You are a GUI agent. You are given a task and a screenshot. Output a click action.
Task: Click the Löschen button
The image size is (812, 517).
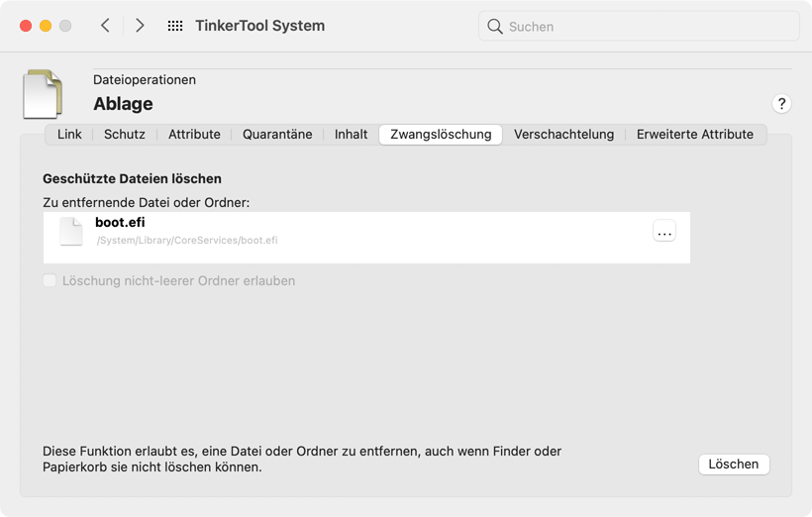point(734,465)
